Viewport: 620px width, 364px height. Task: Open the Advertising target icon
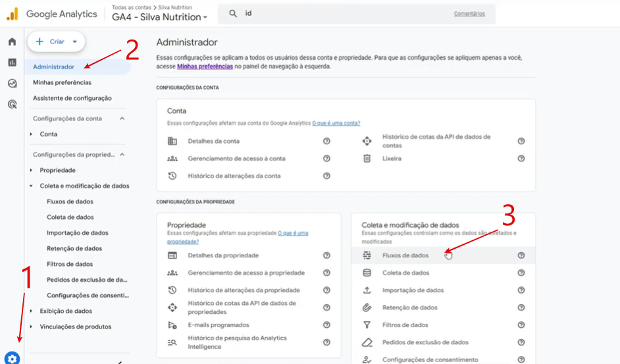(x=12, y=104)
